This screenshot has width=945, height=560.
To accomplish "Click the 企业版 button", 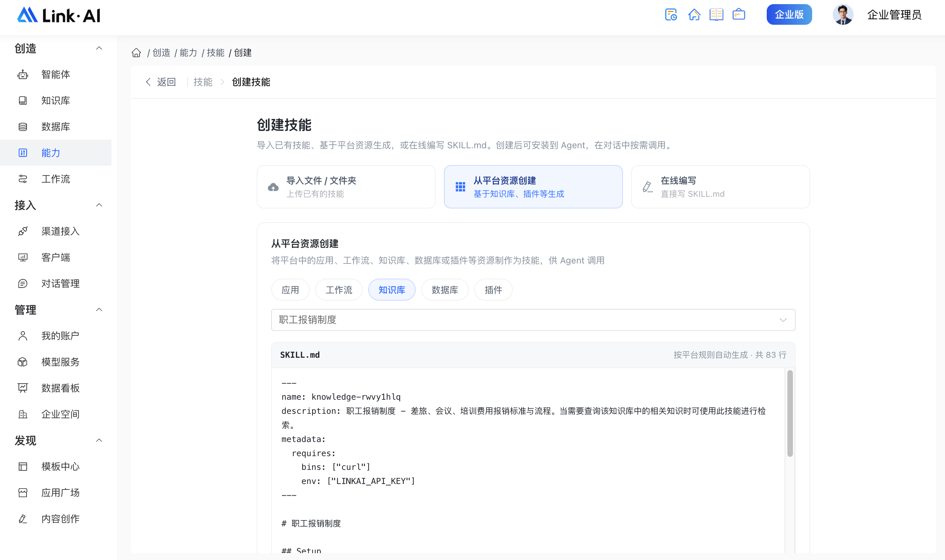I will tap(789, 15).
